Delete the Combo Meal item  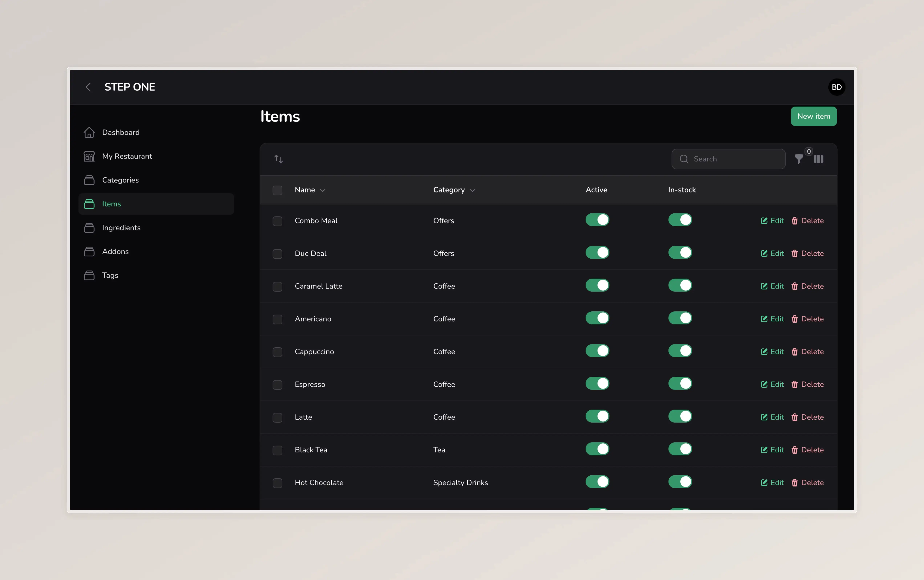[807, 221]
